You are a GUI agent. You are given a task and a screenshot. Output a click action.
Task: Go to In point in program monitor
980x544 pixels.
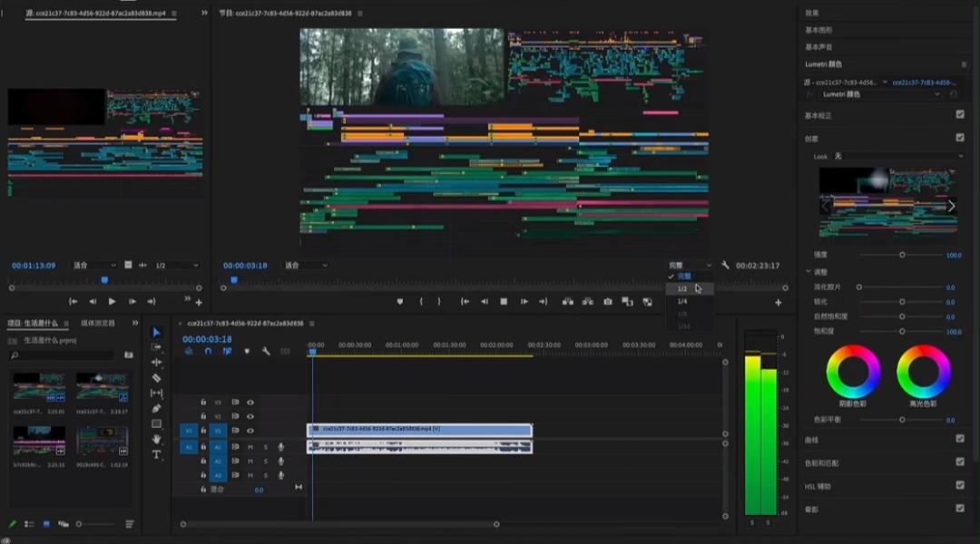coord(465,302)
